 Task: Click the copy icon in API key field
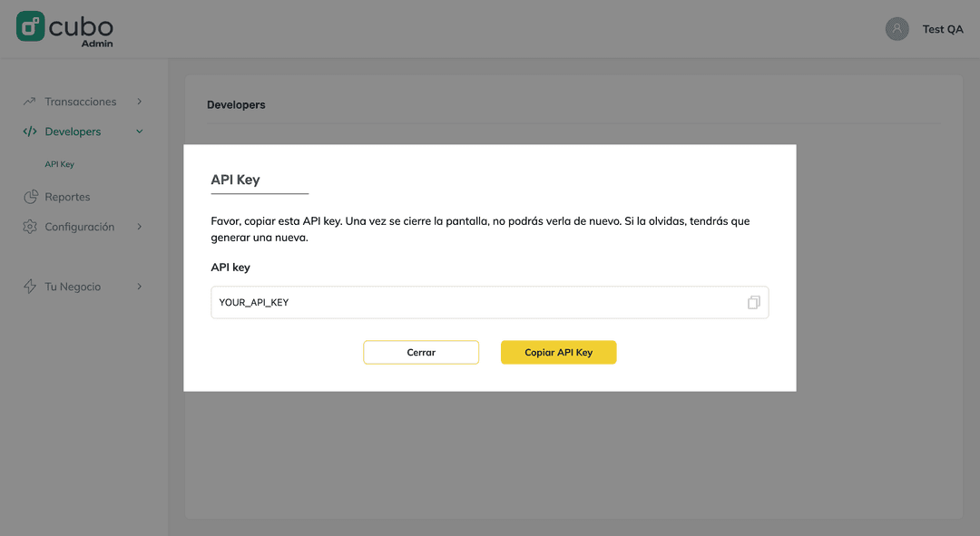754,302
